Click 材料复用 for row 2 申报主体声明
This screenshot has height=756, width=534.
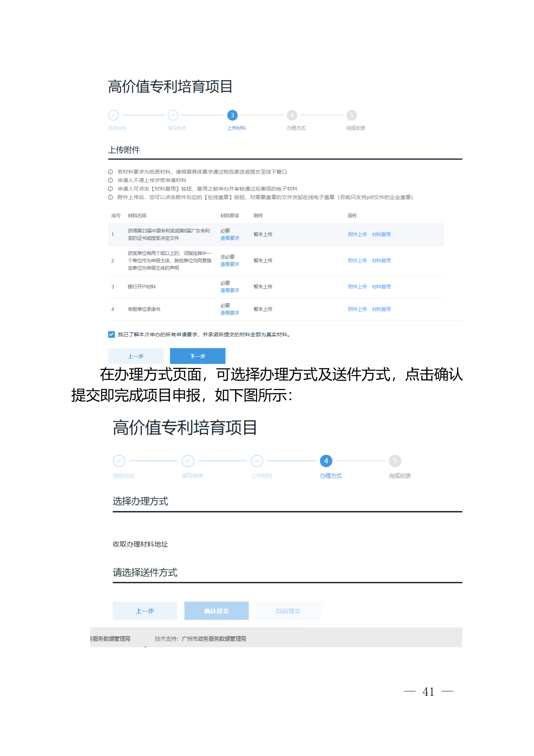[x=381, y=261]
